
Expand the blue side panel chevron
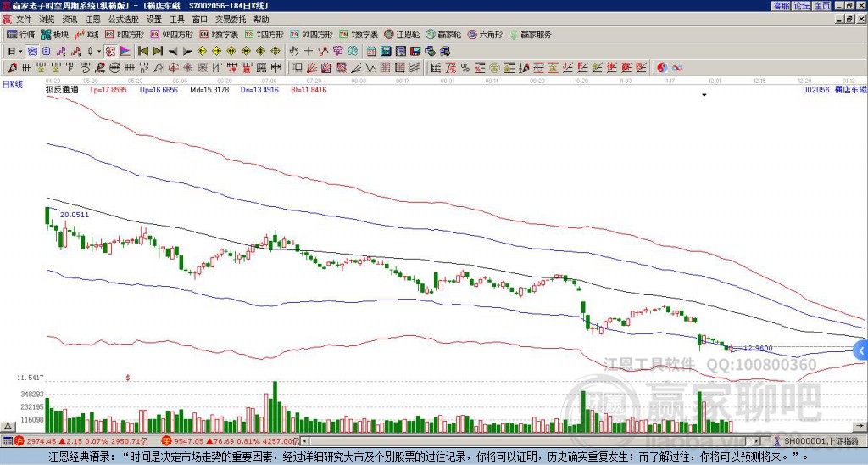coord(861,350)
